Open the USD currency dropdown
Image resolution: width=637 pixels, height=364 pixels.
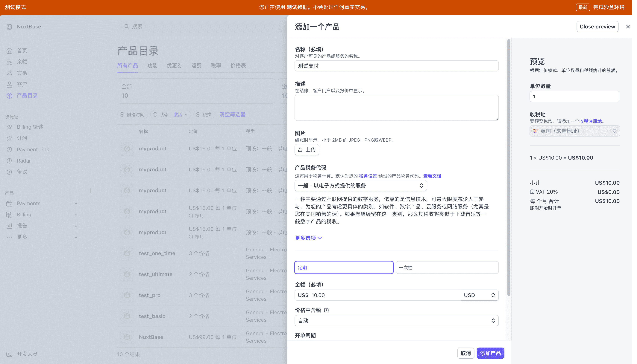pos(480,295)
